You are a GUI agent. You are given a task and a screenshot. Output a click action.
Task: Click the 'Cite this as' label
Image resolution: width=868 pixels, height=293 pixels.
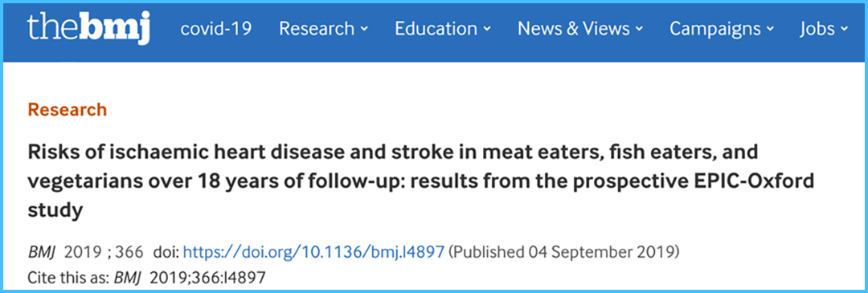click(68, 276)
